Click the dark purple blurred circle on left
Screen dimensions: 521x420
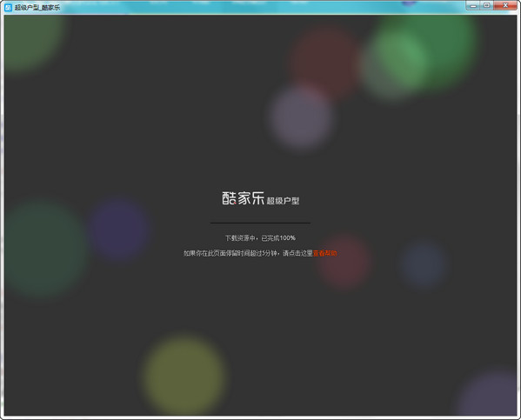pyautogui.click(x=120, y=229)
